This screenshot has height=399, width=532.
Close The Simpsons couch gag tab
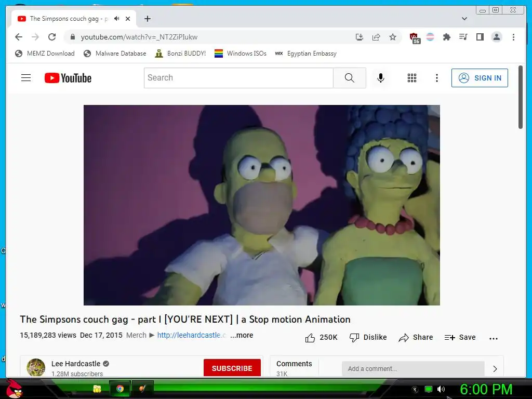click(x=128, y=19)
